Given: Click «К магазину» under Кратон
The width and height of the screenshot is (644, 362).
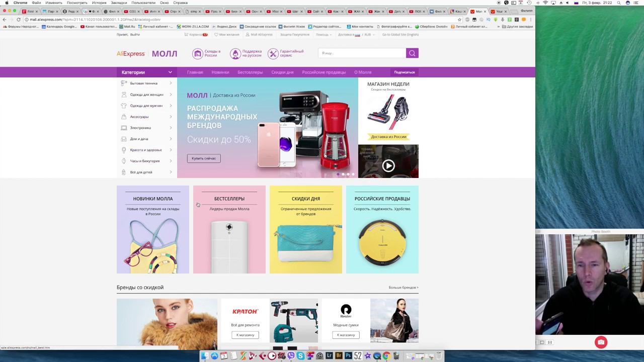Looking at the screenshot, I should click(x=246, y=335).
